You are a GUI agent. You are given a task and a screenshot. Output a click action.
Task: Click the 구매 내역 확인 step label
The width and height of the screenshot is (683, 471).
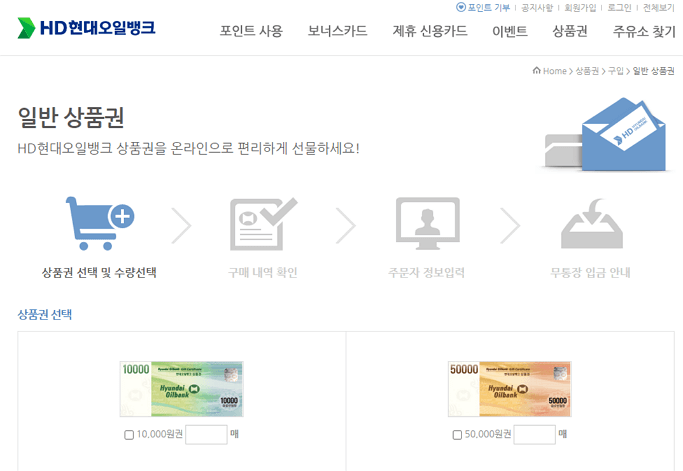point(263,272)
